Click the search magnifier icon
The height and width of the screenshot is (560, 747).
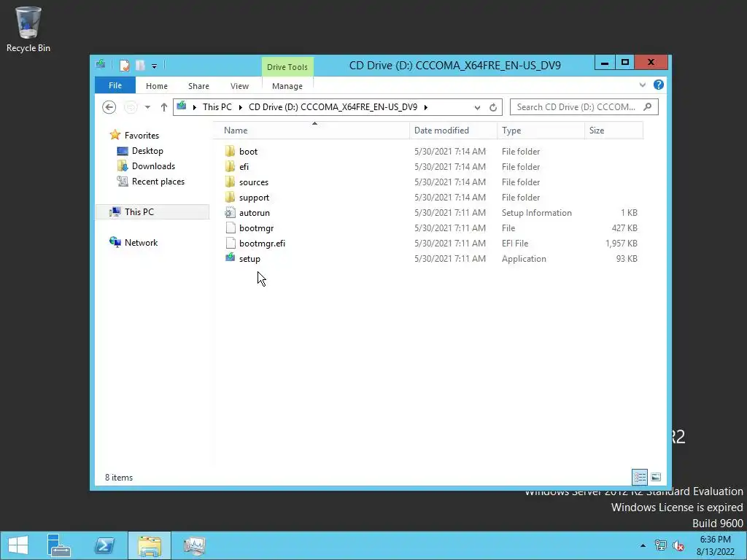tap(647, 107)
